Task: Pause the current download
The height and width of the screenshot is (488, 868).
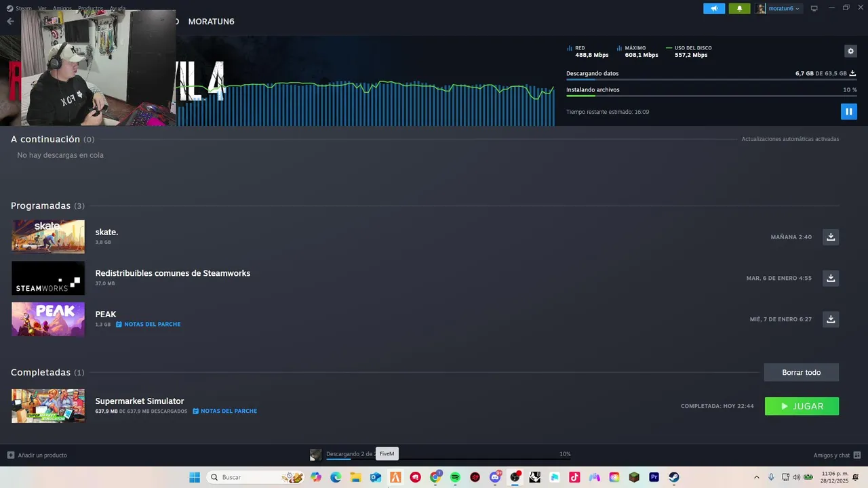Action: [848, 112]
